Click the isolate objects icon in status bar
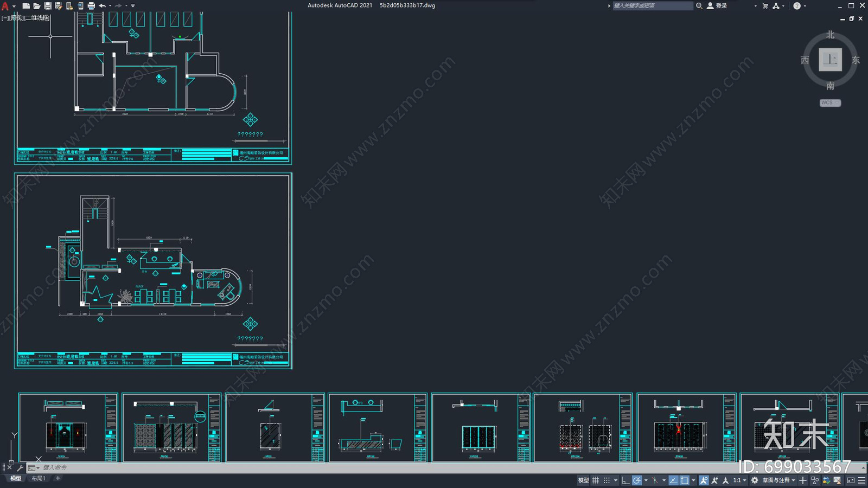Viewport: 868px width, 488px height. pyautogui.click(x=814, y=480)
